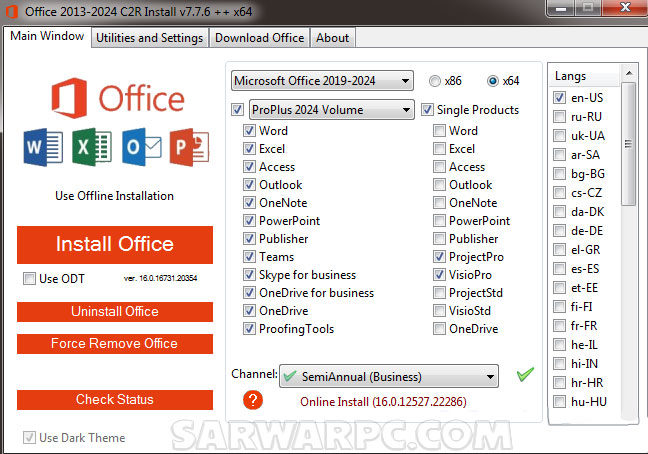Click the red question mark help icon
The height and width of the screenshot is (454, 648).
pyautogui.click(x=253, y=400)
